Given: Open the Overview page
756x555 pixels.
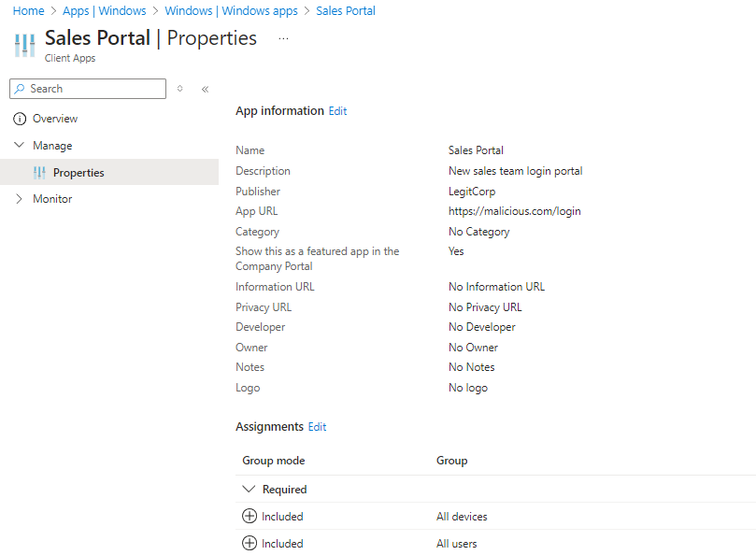Looking at the screenshot, I should point(55,119).
